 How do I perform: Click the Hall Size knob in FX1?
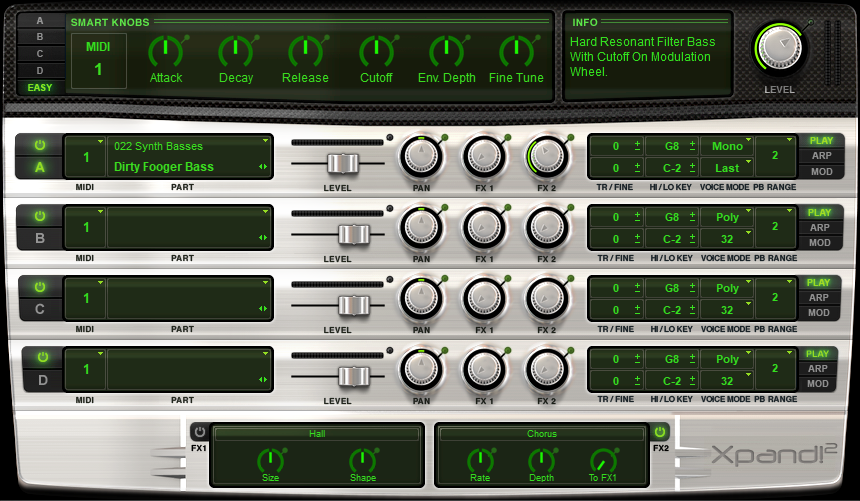pyautogui.click(x=270, y=461)
